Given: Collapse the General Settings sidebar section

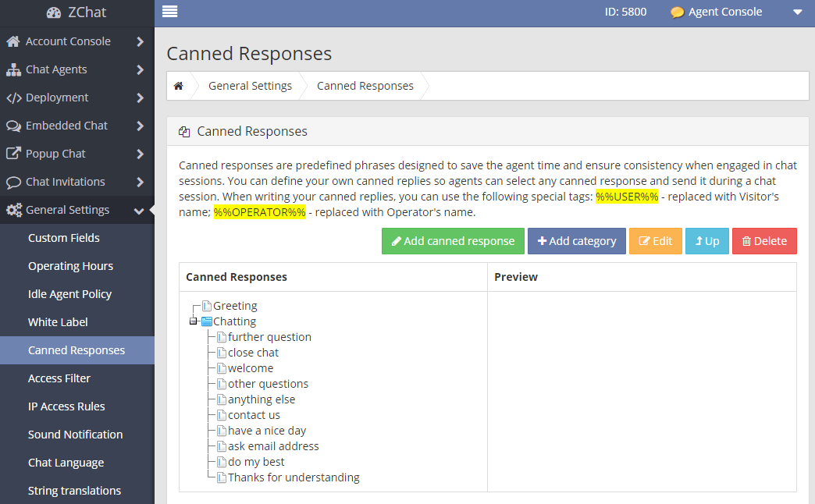Looking at the screenshot, I should [139, 210].
